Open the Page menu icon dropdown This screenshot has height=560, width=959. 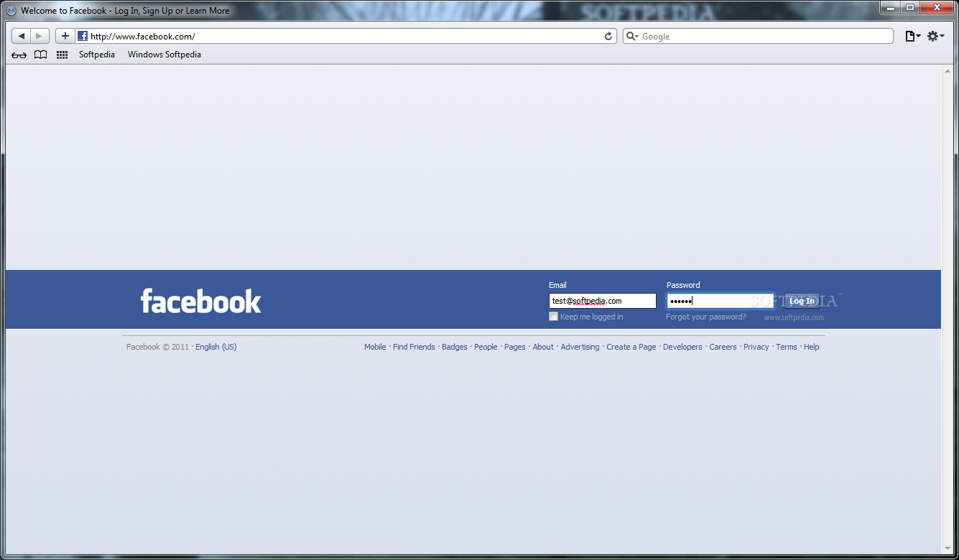(912, 36)
